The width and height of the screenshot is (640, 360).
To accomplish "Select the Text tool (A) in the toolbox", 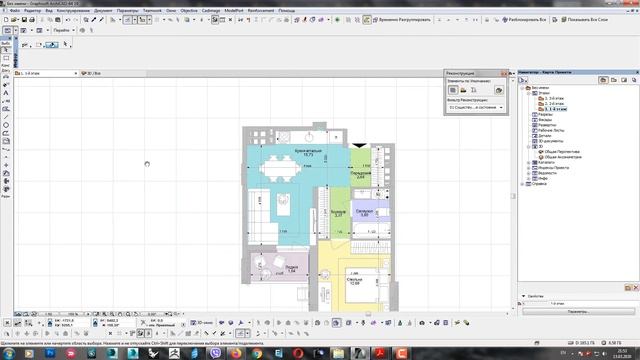I will click(x=6, y=93).
